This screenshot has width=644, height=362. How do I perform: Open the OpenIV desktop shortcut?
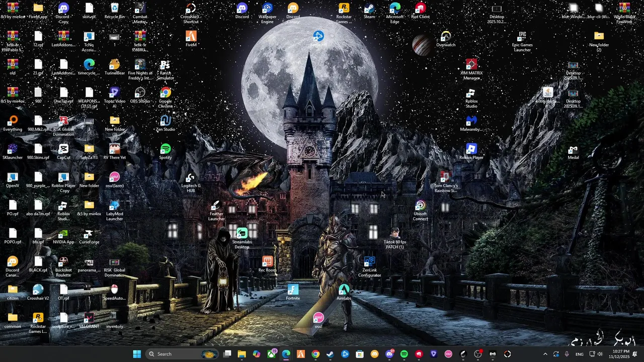tap(13, 180)
